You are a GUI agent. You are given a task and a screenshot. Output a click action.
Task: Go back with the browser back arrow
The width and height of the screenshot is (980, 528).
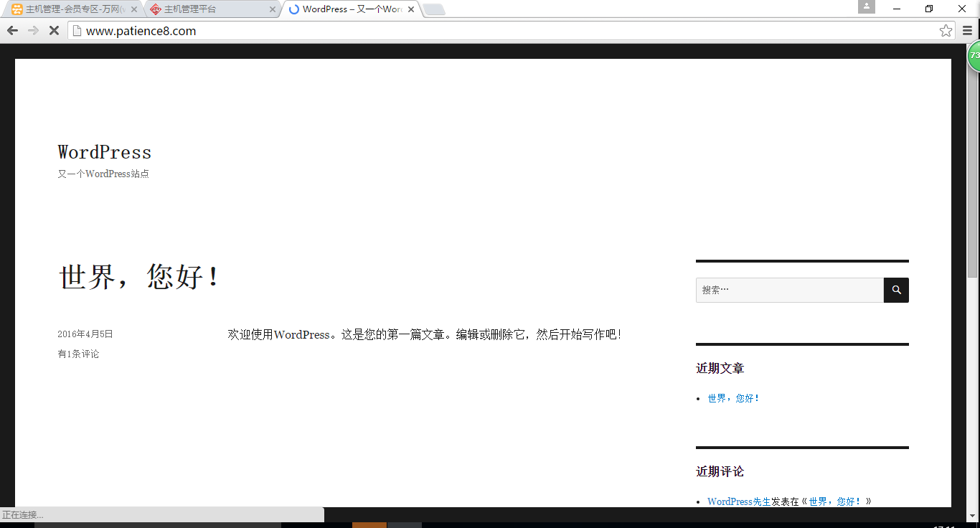click(12, 31)
